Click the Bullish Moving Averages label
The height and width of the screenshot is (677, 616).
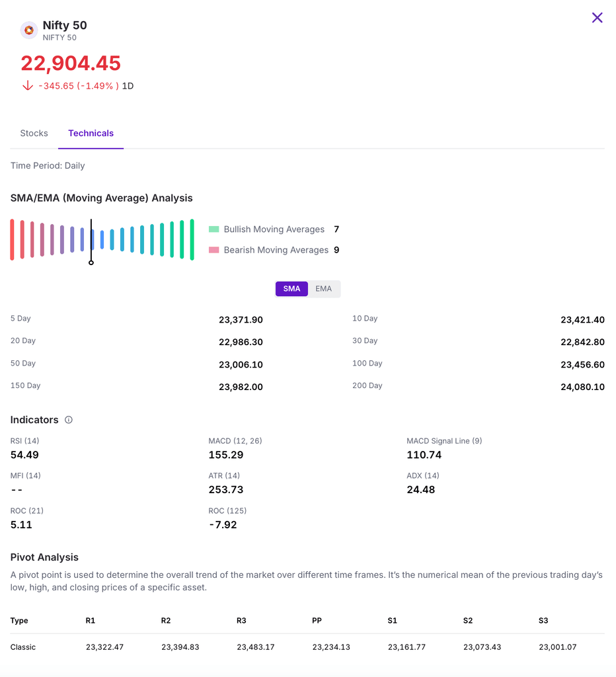tap(274, 229)
